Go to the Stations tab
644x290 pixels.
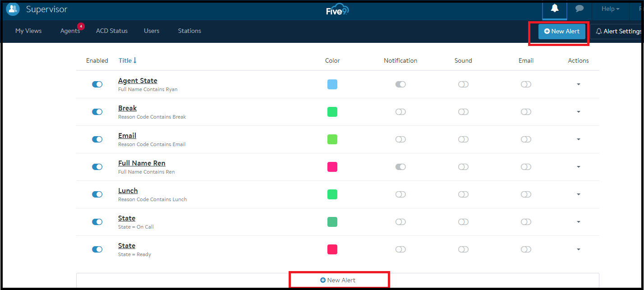[189, 31]
